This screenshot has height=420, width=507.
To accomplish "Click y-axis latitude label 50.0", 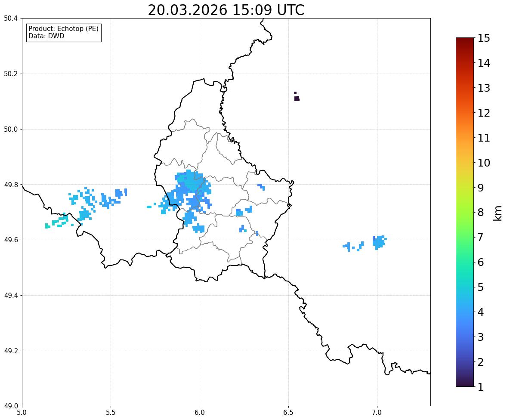I will [x=11, y=130].
